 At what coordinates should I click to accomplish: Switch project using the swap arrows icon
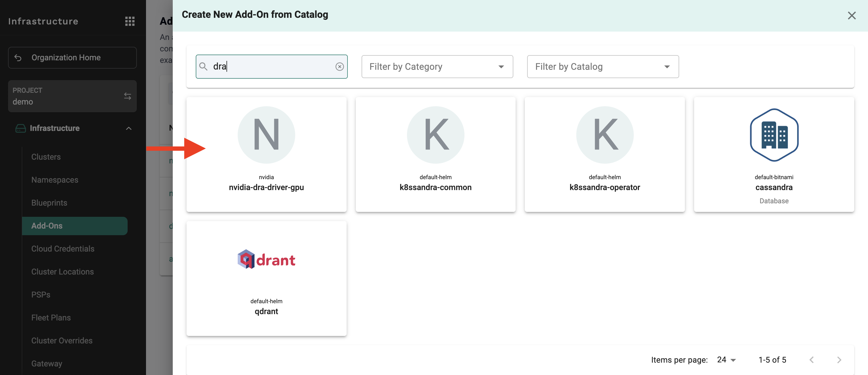[127, 96]
